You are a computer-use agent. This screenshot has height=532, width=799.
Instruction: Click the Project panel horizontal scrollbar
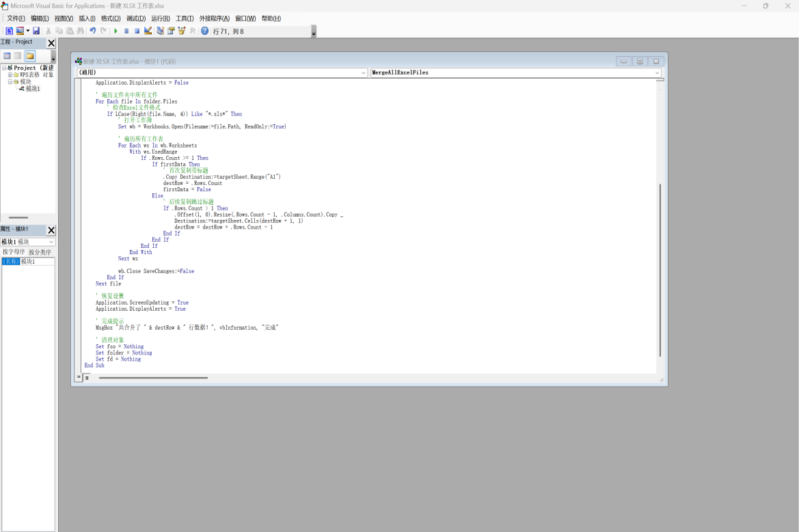[18, 217]
